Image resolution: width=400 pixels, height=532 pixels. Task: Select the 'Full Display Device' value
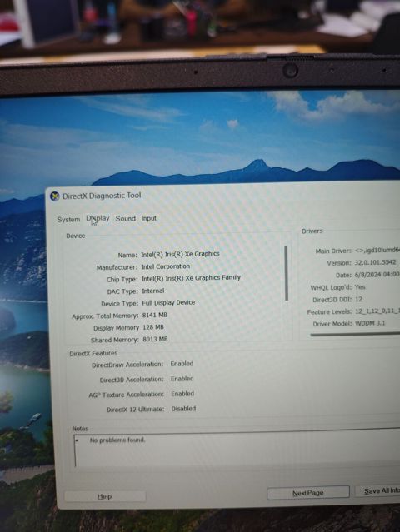(x=168, y=302)
